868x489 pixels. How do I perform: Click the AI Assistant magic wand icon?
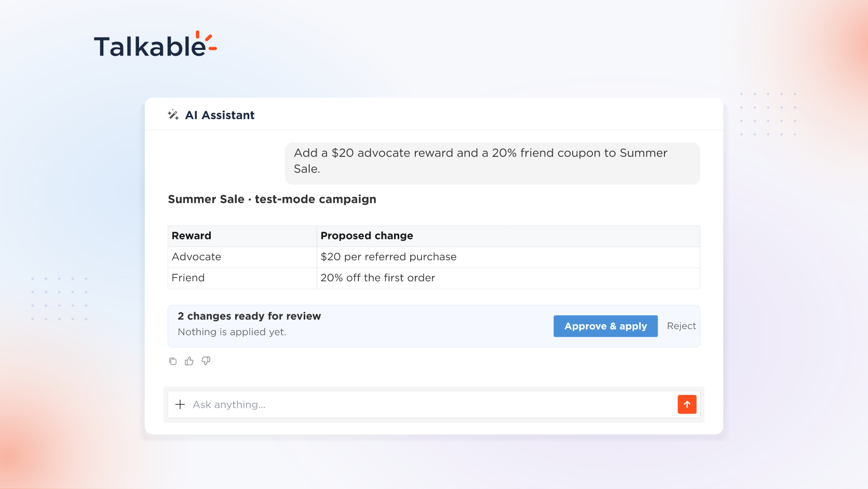pyautogui.click(x=173, y=115)
